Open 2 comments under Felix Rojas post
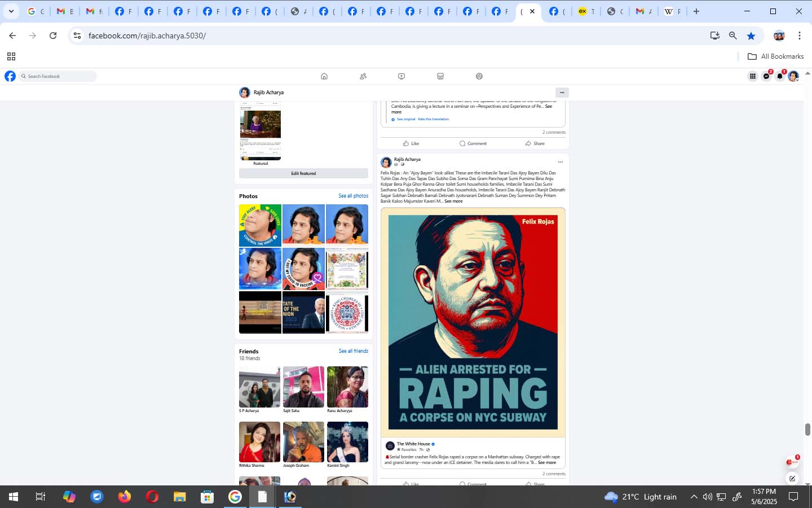This screenshot has height=508, width=812. [554, 474]
